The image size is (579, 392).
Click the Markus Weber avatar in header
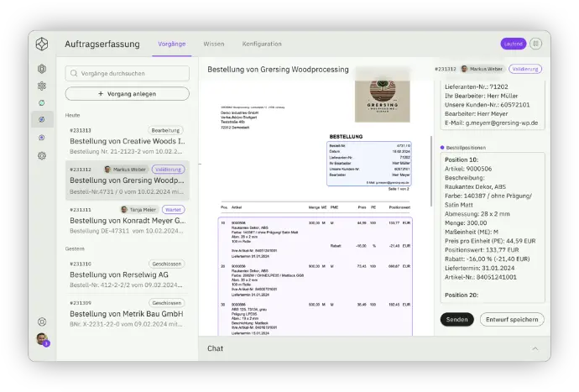click(x=464, y=69)
